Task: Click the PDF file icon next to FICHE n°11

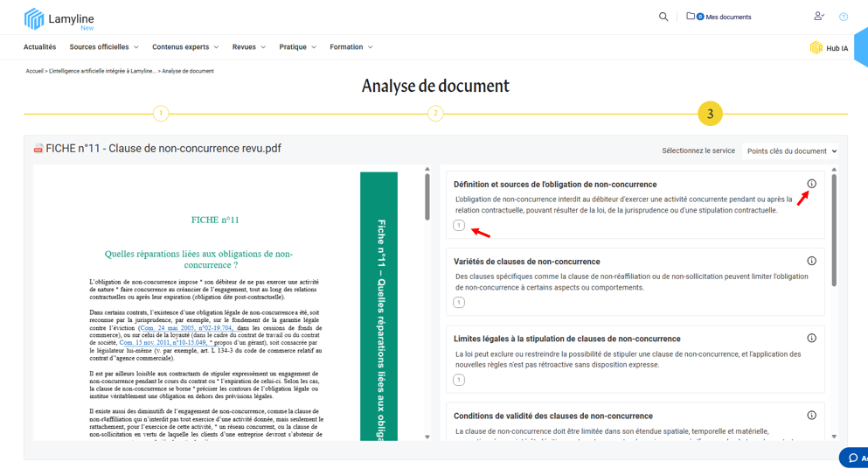Action: point(38,149)
